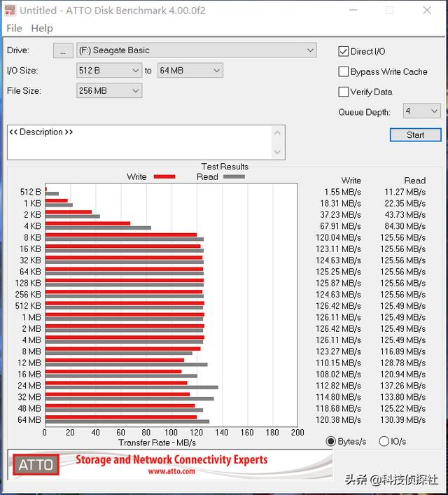Click the write value 18.31 MB/s

pos(340,203)
